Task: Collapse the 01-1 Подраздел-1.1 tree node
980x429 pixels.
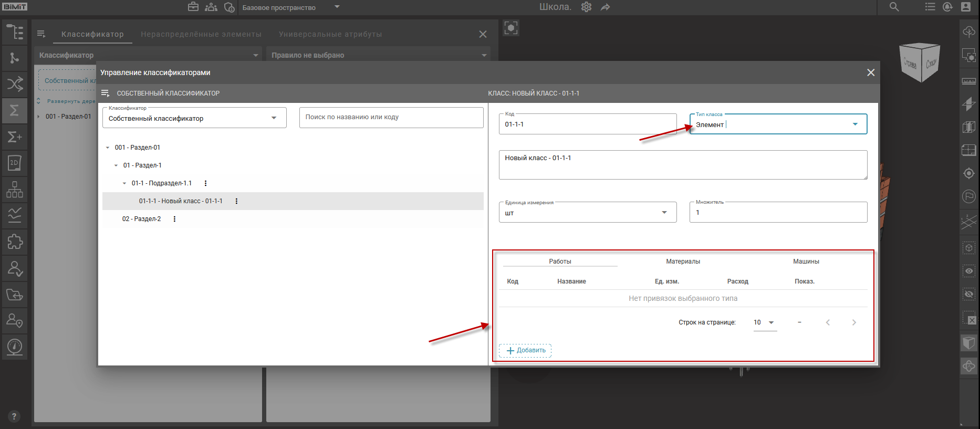Action: 124,183
